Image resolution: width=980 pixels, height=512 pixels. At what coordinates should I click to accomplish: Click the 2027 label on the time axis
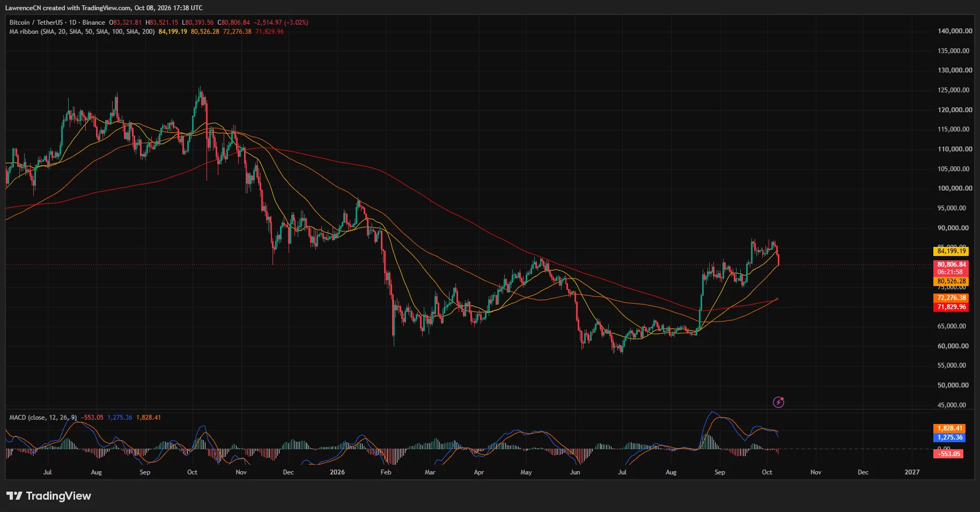(x=912, y=472)
